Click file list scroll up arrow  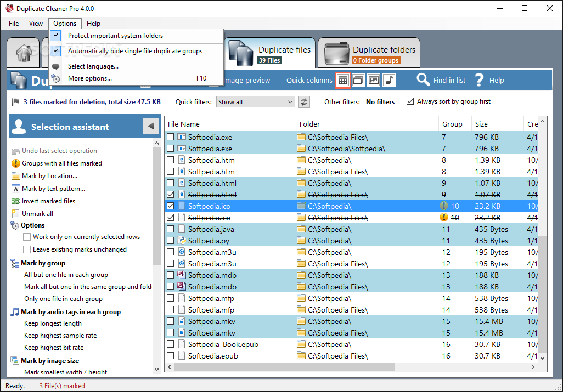tap(542, 122)
